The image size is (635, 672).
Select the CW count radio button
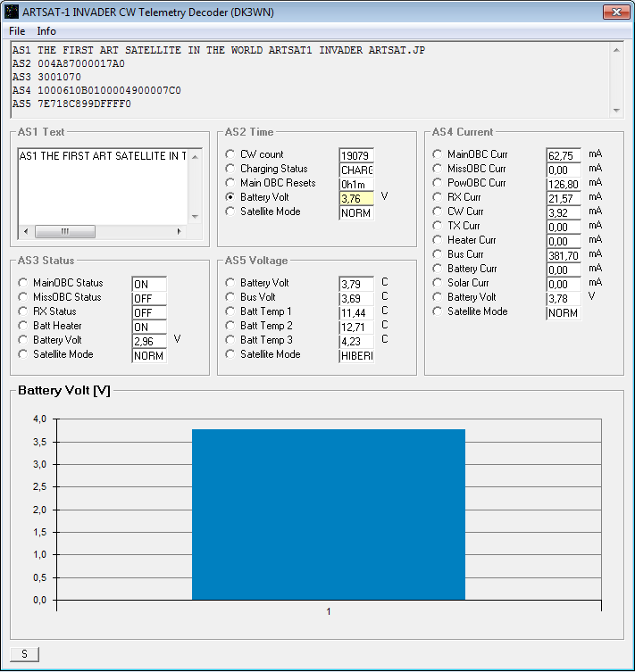tap(230, 154)
